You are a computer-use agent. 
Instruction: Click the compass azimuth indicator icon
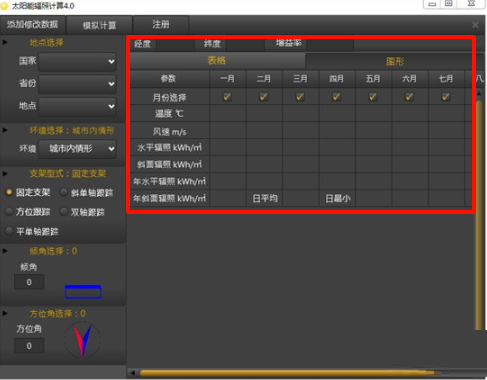click(82, 340)
